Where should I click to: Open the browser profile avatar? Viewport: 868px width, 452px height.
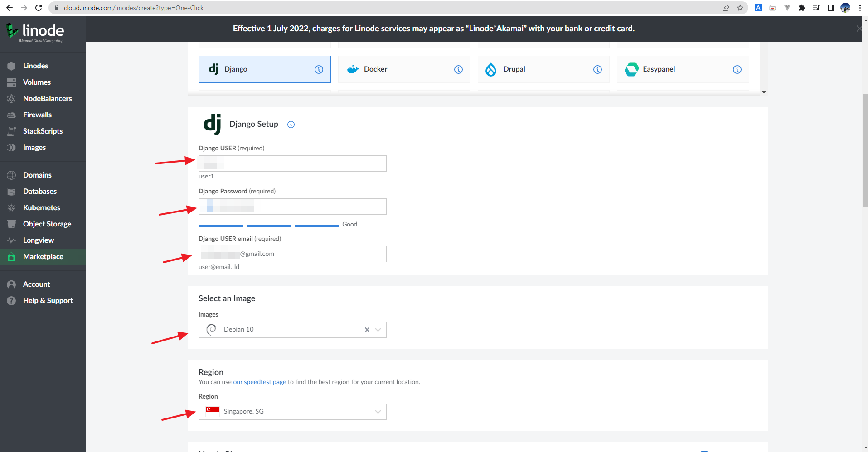[x=845, y=8]
